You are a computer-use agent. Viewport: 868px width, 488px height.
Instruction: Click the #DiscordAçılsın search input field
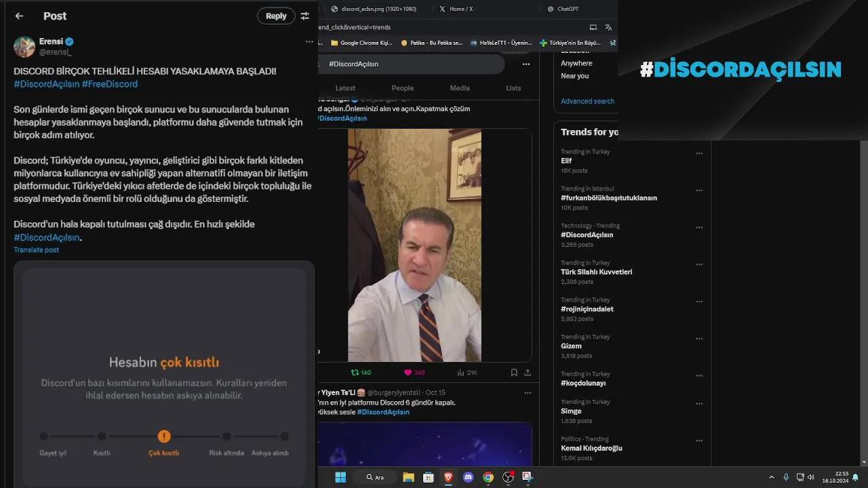pyautogui.click(x=414, y=64)
